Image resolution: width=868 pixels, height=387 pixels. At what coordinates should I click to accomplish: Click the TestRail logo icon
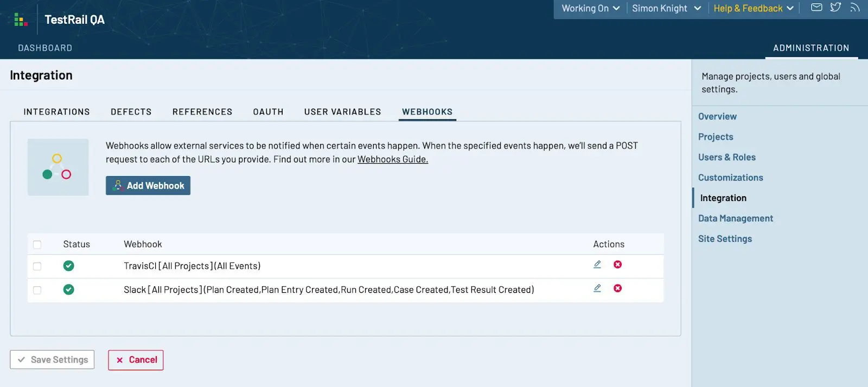(x=21, y=20)
